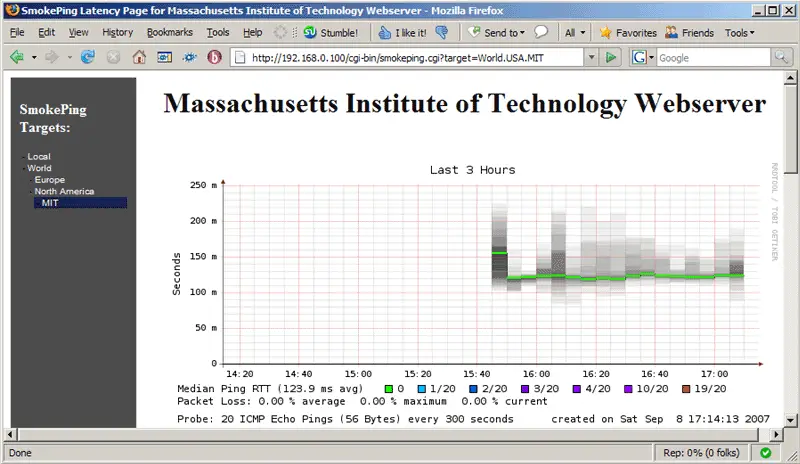Reload the page with the Refresh icon
The width and height of the screenshot is (800, 464).
(88, 57)
